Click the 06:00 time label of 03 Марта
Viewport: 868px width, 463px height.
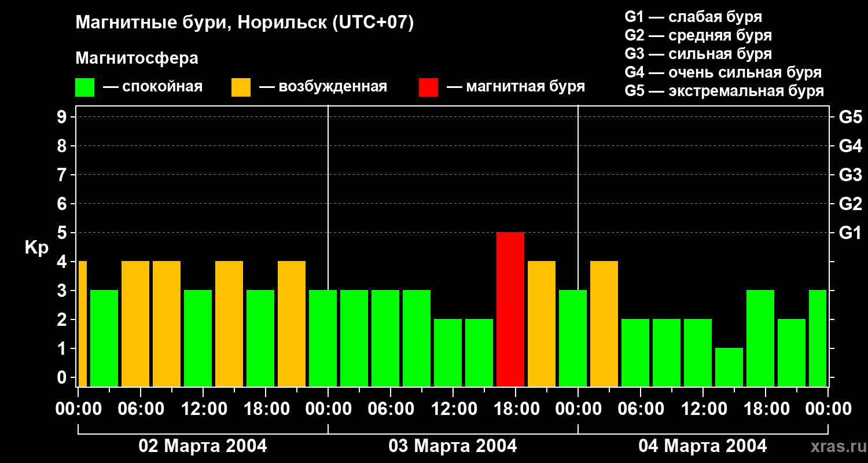[x=391, y=409]
